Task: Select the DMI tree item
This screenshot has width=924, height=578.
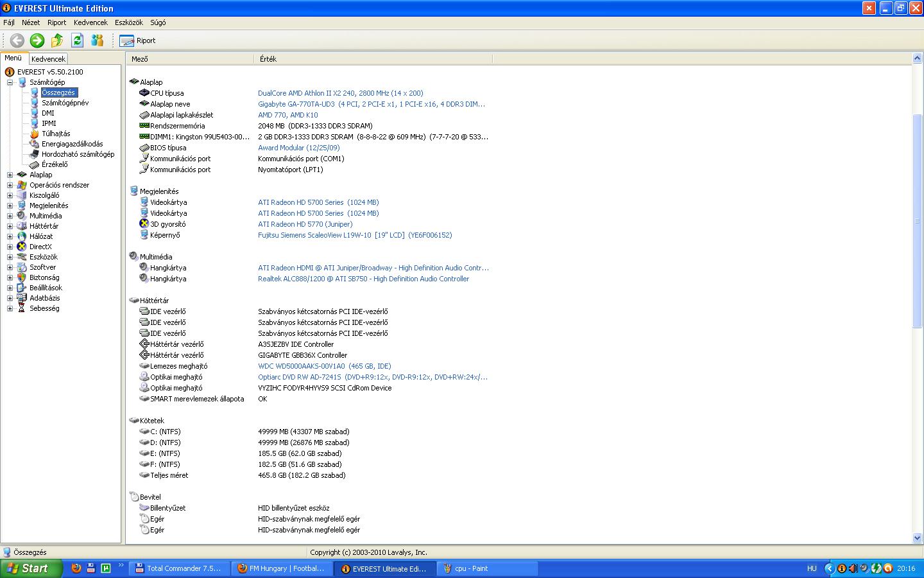Action: click(x=48, y=113)
